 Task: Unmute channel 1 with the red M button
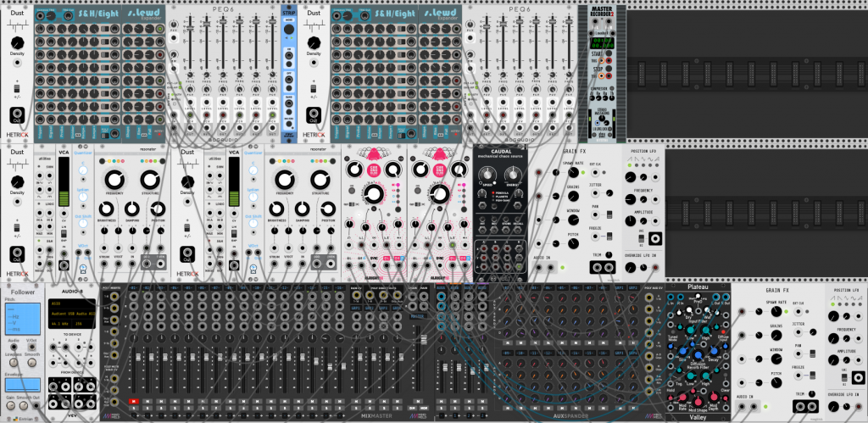coord(133,402)
